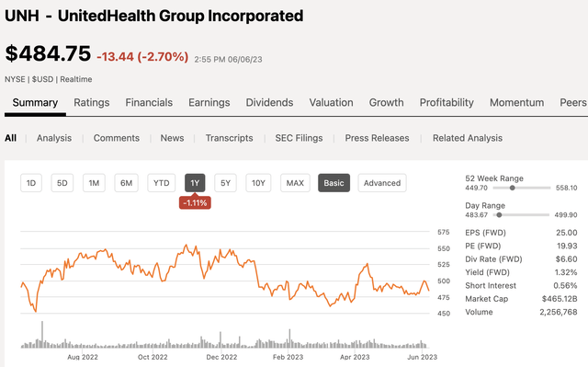Click the 52 Week Range slider marker

513,188
